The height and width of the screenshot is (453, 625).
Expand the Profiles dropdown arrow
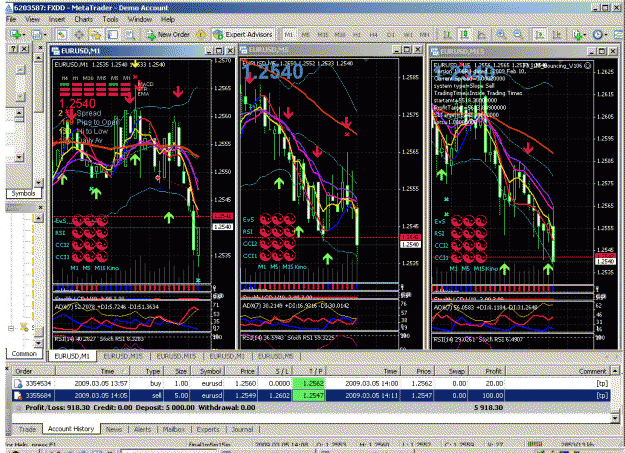tap(45, 35)
